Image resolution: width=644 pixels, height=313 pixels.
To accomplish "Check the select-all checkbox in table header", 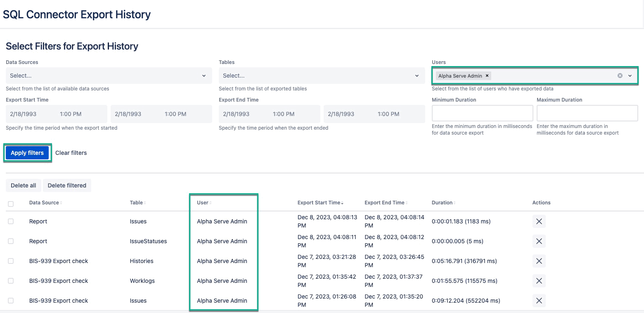I will coord(10,203).
